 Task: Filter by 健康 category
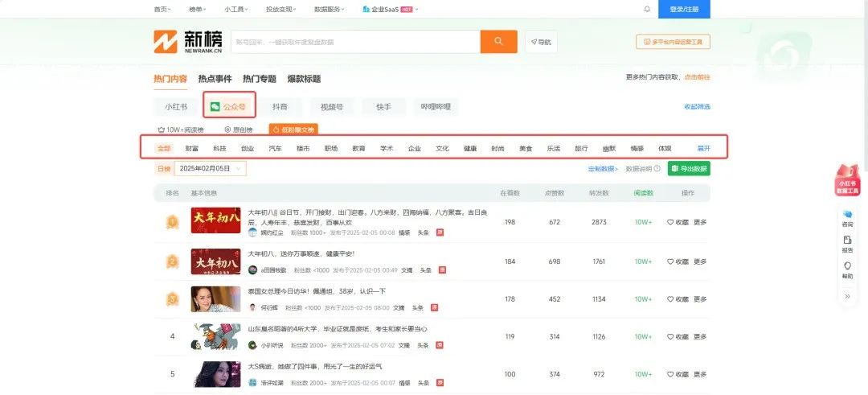point(470,149)
